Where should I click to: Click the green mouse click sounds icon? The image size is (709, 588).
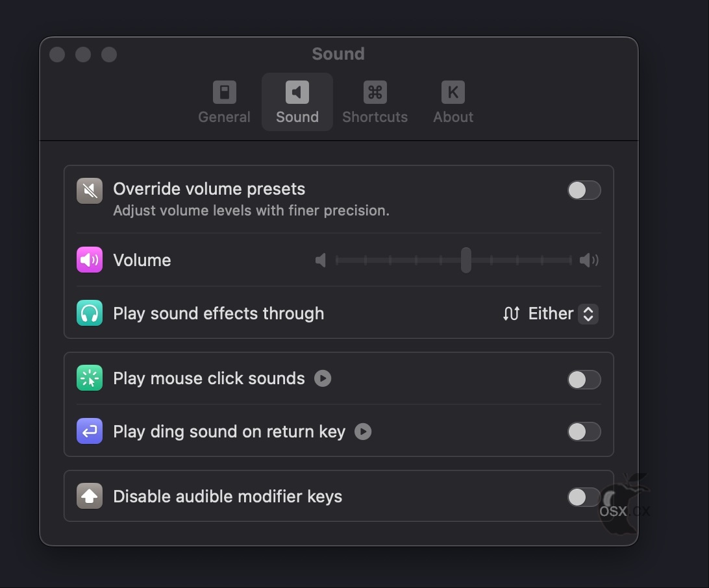pos(89,378)
